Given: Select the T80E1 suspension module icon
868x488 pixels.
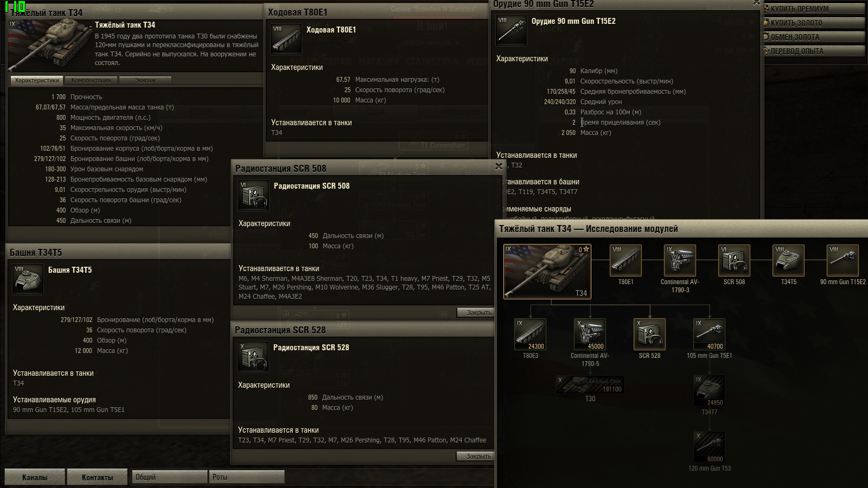Looking at the screenshot, I should pos(626,261).
